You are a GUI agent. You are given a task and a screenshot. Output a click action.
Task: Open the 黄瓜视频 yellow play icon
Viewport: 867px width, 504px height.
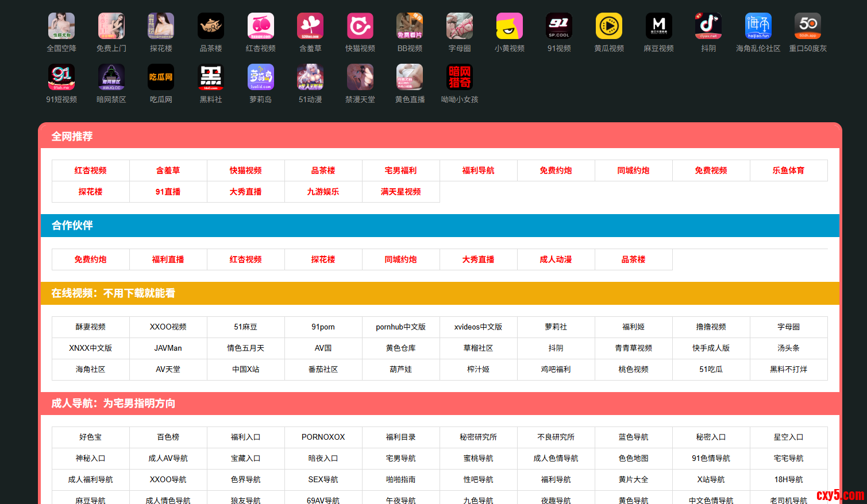(x=608, y=26)
